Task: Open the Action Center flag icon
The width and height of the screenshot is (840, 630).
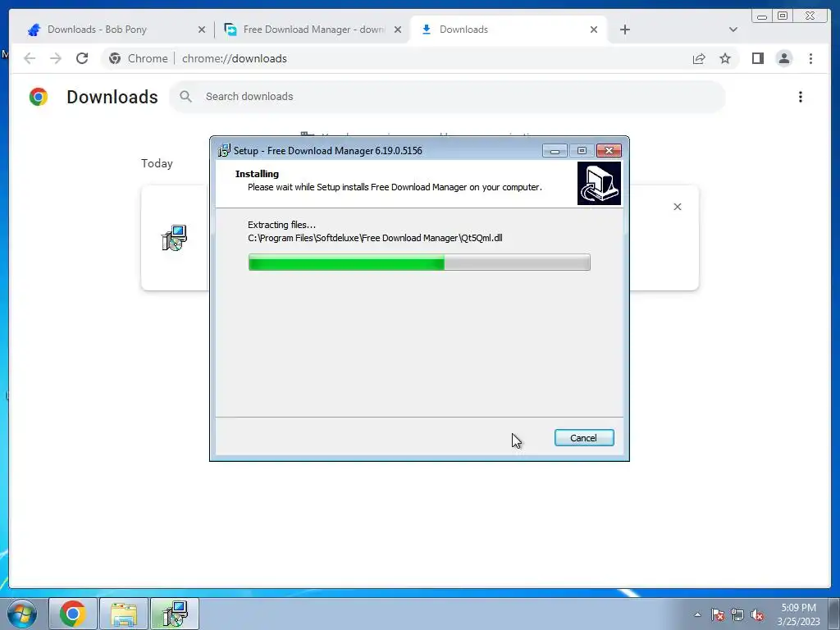Action: click(718, 614)
